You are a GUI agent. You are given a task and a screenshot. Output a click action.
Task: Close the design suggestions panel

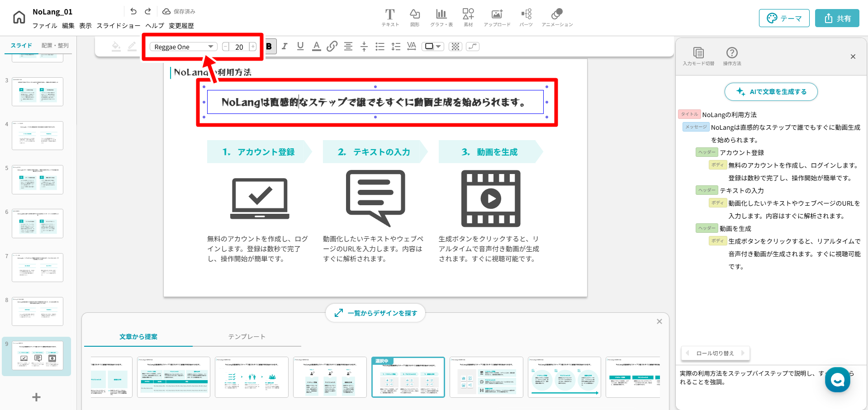659,321
